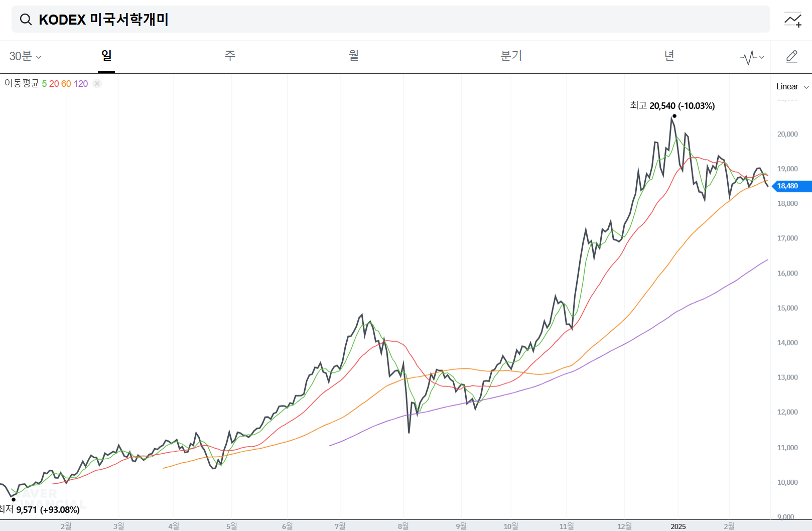812x531 pixels.
Task: Click the 12,000 price axis label
Action: tap(787, 412)
